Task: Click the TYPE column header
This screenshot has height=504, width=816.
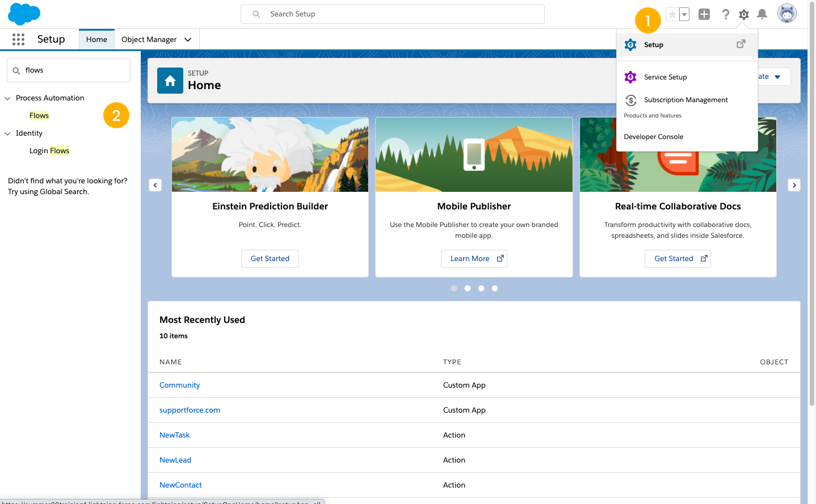Action: click(x=452, y=362)
